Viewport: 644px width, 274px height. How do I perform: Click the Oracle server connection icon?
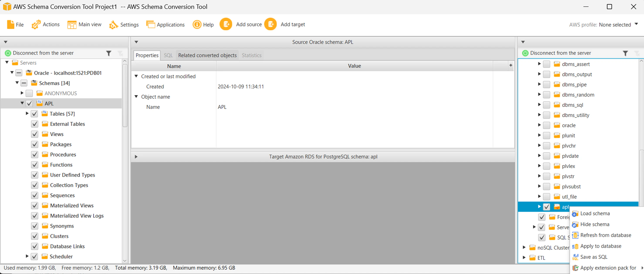[29, 73]
